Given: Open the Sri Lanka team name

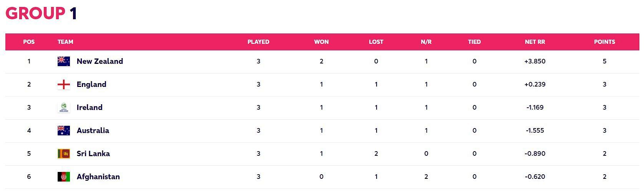Looking at the screenshot, I should click(93, 153).
